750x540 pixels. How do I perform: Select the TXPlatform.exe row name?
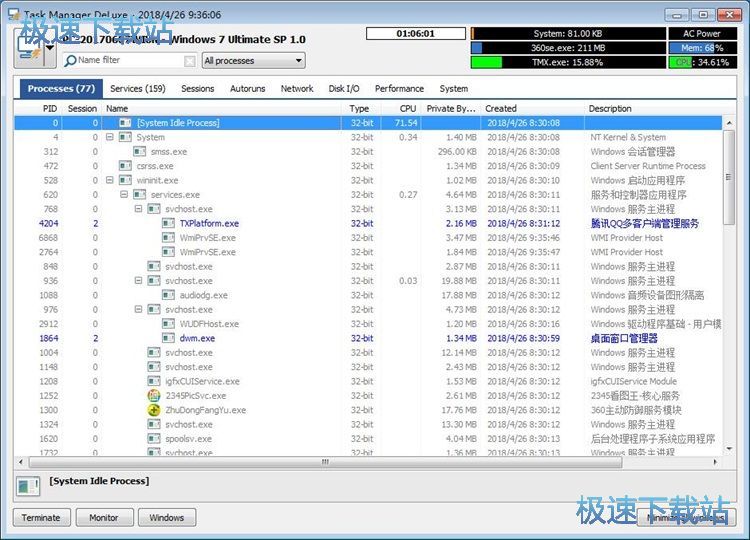(209, 223)
